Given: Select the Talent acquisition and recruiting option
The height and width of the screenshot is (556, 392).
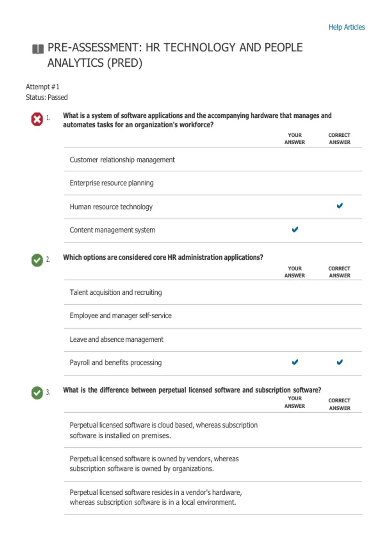Looking at the screenshot, I should tap(213, 292).
